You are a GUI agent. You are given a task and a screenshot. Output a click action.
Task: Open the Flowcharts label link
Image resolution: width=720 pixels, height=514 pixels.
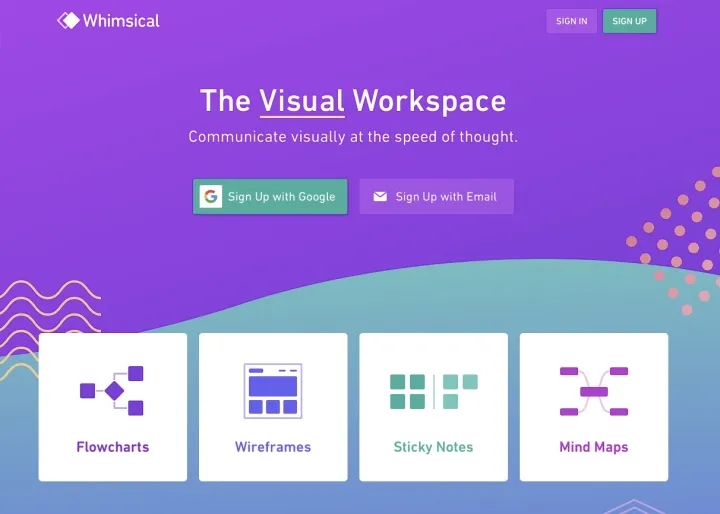[x=112, y=447]
